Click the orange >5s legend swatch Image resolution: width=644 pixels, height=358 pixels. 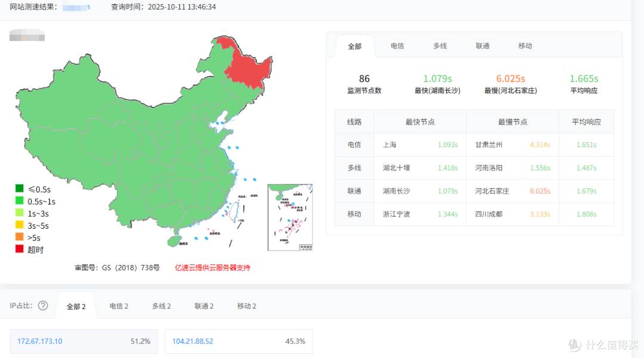(x=19, y=236)
